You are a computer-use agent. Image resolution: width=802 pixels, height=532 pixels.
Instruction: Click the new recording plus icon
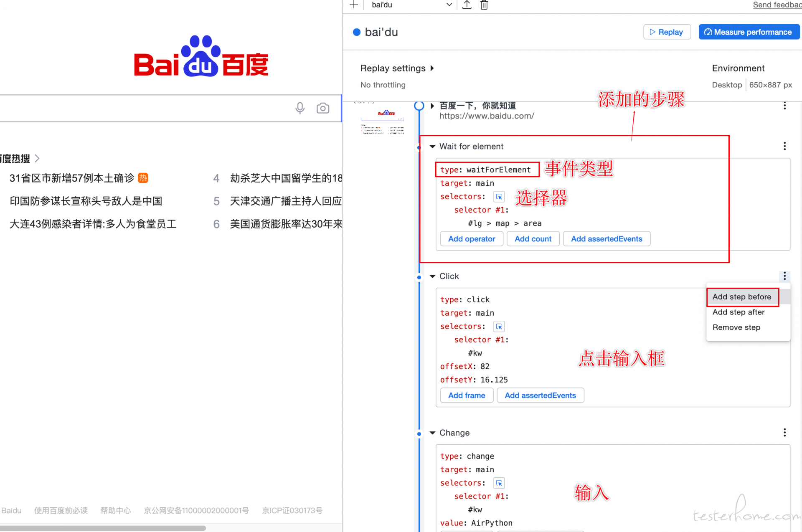pos(354,5)
